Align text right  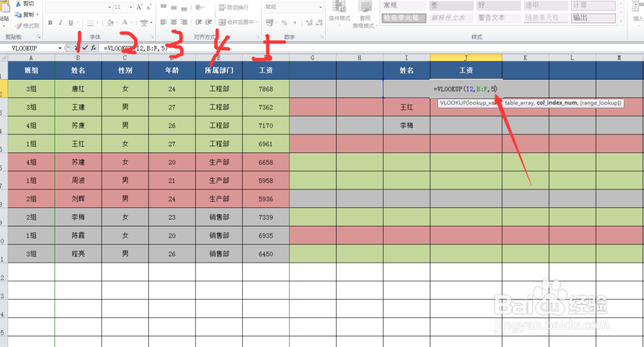[x=184, y=22]
